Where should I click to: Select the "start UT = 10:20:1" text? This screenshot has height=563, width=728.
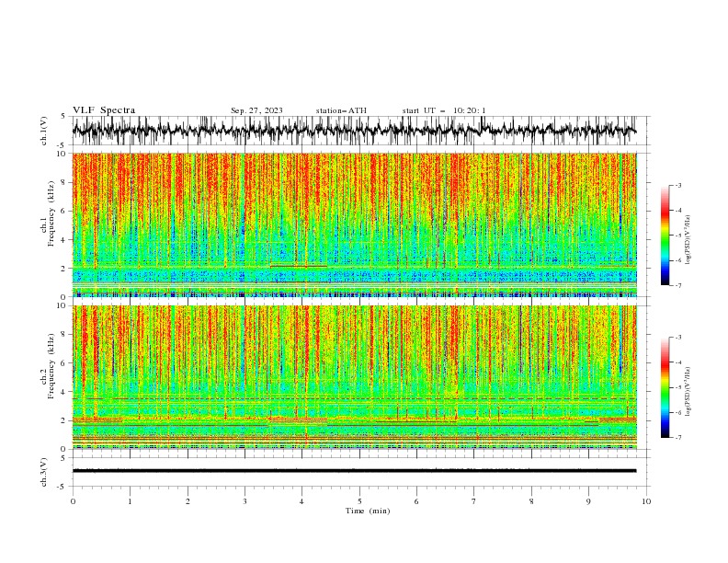pos(444,110)
